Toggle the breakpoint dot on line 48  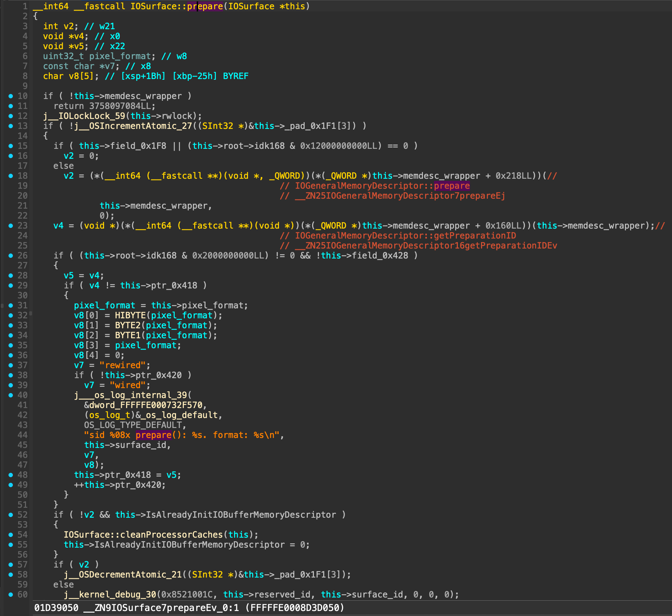pos(11,475)
